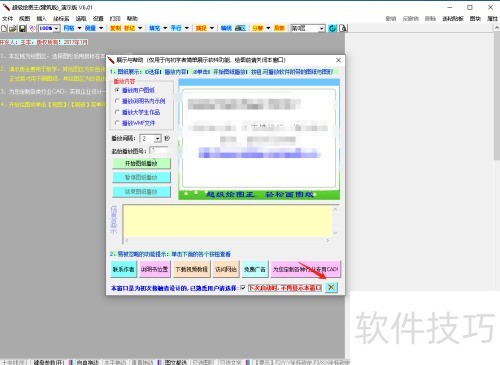Click the orange X button at dialog bottom
Viewport: 500px width, 365px height.
pos(331,287)
